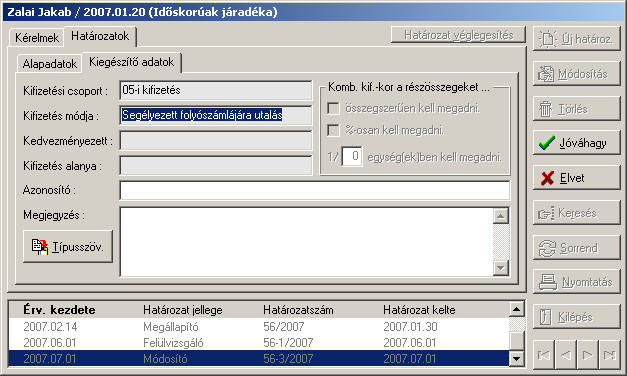
Task: Click decision number 56/2007
Action: 284,327
